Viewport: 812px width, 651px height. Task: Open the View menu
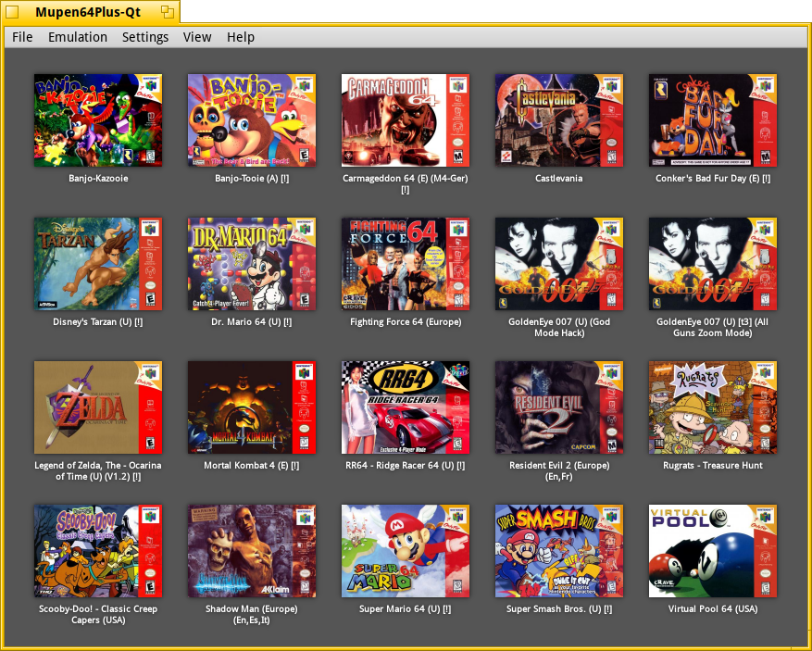pyautogui.click(x=197, y=37)
